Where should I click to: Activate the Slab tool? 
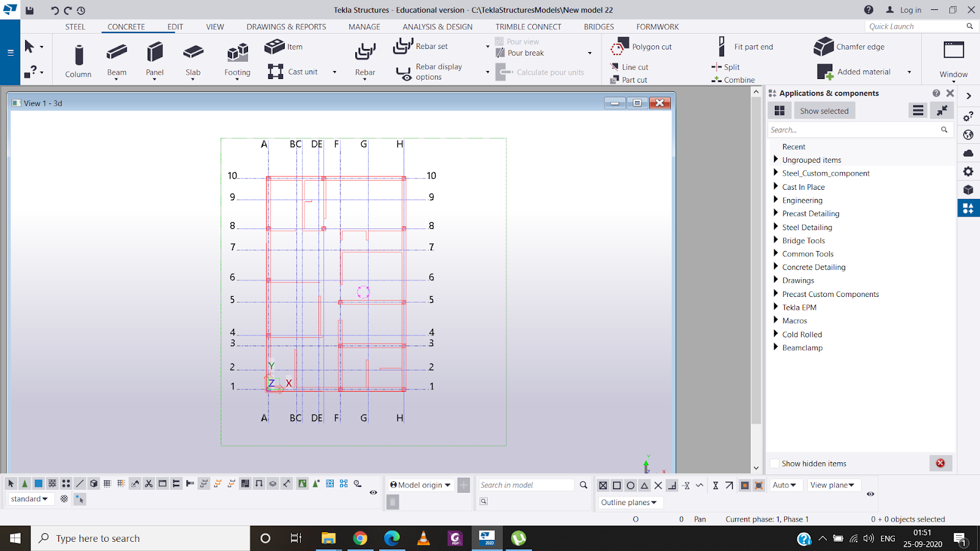pyautogui.click(x=193, y=61)
